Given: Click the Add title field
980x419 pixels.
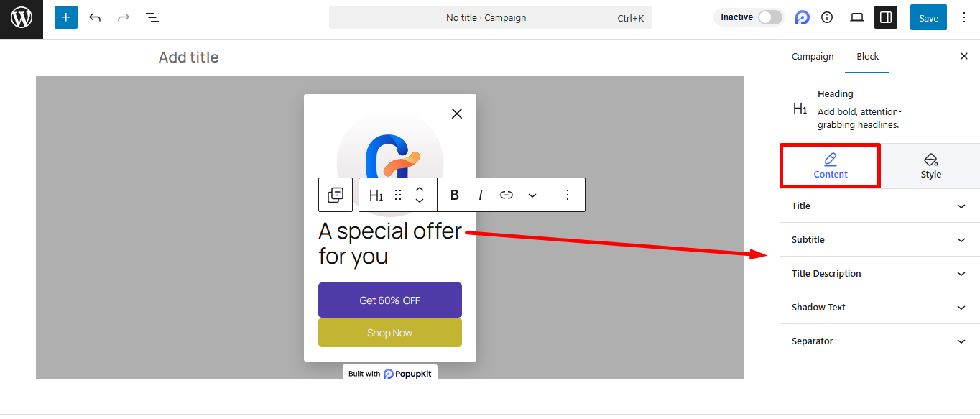Looking at the screenshot, I should coord(189,57).
